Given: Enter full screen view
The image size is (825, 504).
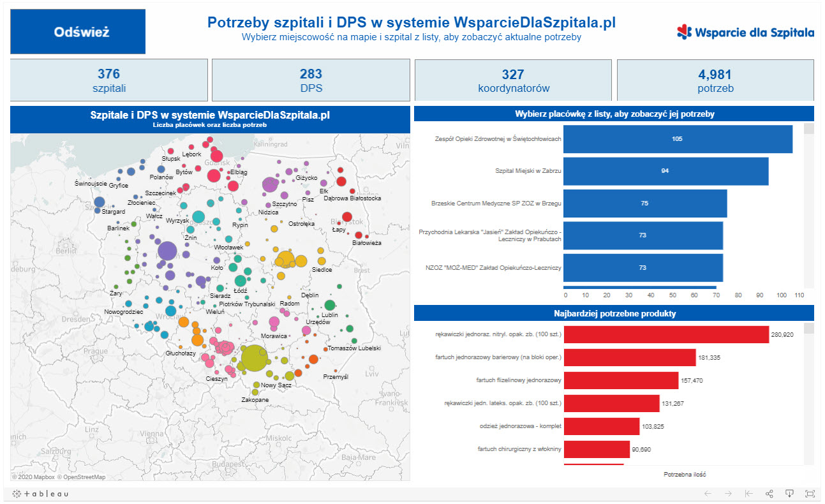Looking at the screenshot, I should point(810,494).
